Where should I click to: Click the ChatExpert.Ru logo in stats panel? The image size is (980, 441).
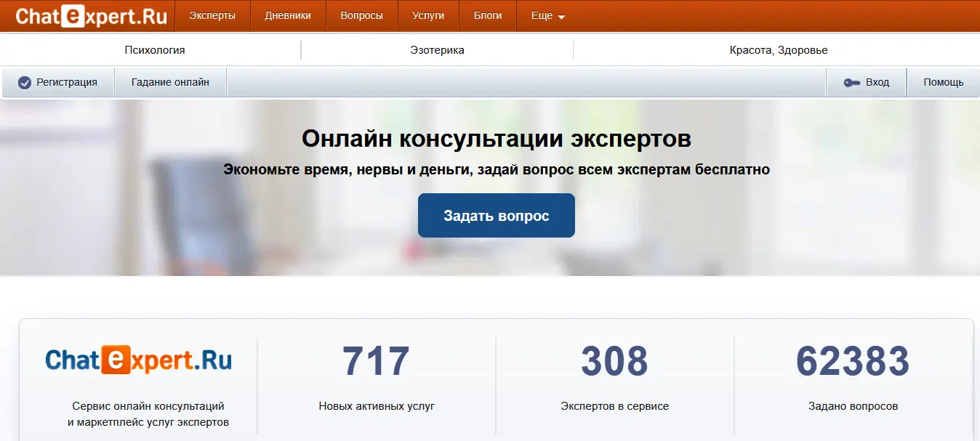tap(138, 360)
